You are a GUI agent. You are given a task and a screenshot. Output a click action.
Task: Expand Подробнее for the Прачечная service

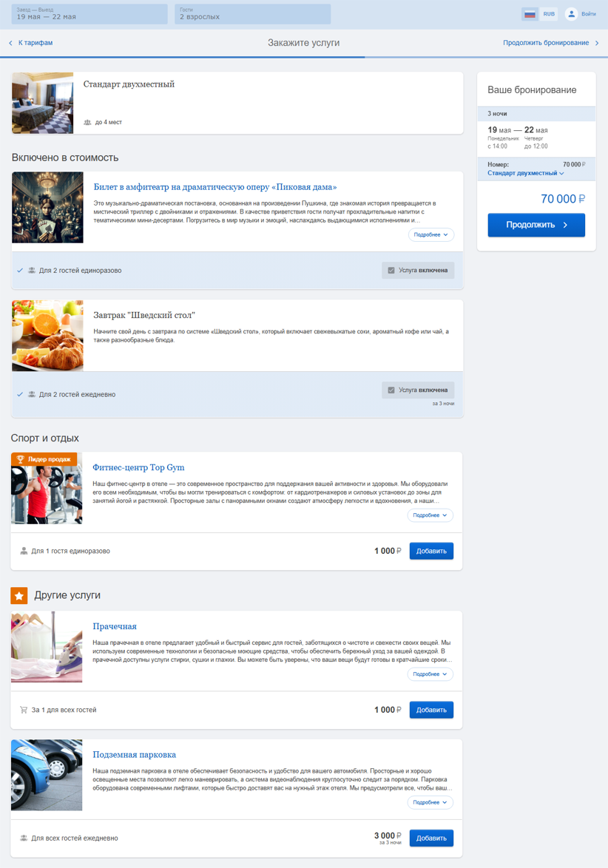pos(430,674)
